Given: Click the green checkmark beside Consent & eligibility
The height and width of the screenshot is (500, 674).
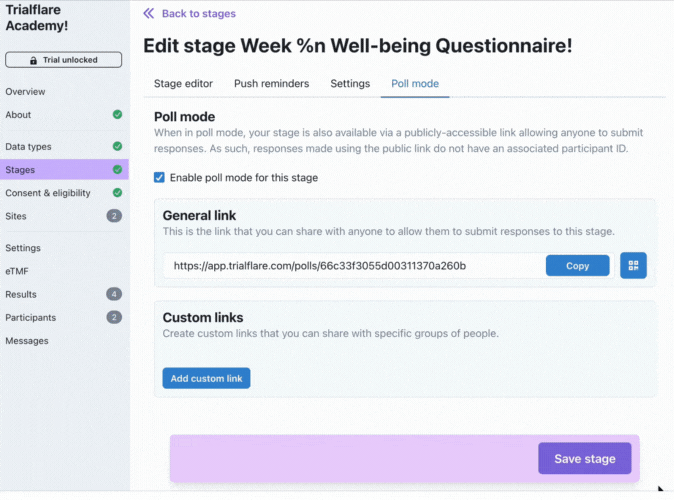Looking at the screenshot, I should (x=117, y=193).
